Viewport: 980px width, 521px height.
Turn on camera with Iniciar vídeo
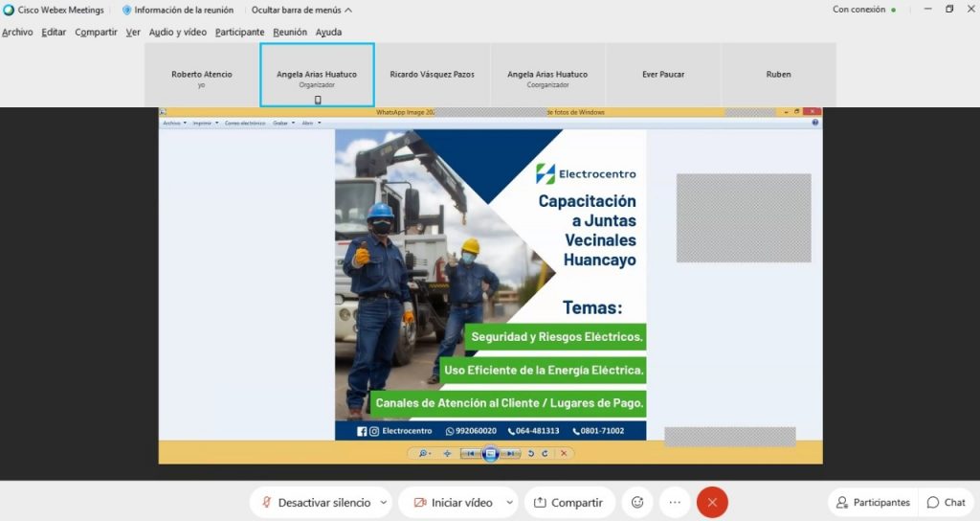458,502
